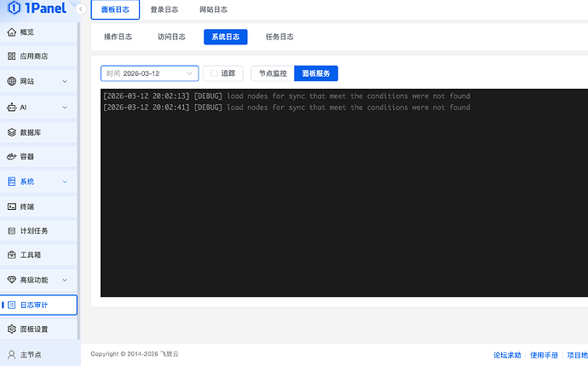588x366 pixels.
Task: Switch log source to 节点监控
Action: click(273, 73)
